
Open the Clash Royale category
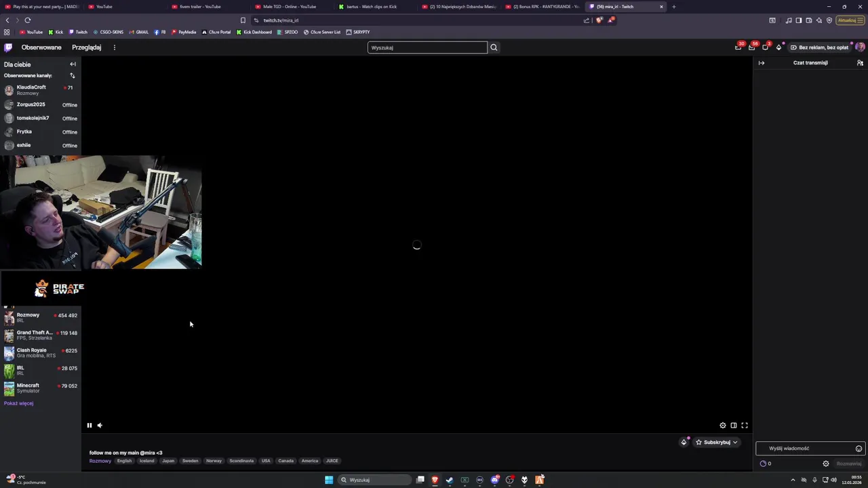tap(41, 352)
